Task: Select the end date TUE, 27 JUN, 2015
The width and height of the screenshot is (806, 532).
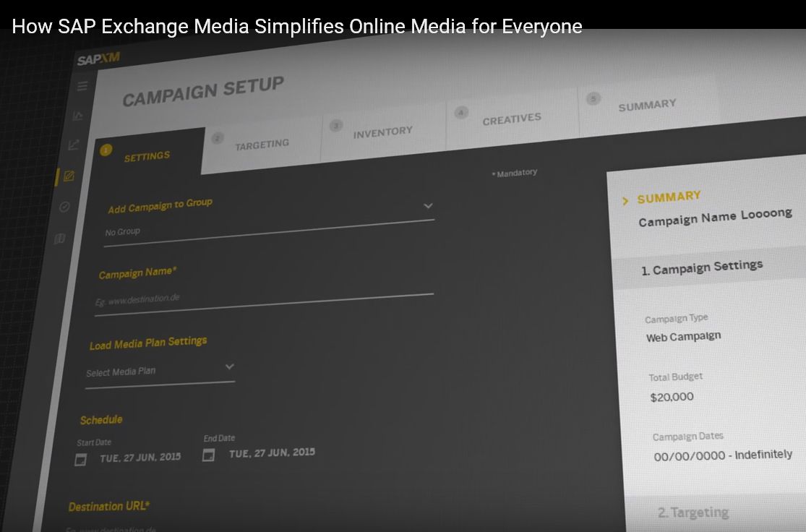Action: (272, 452)
